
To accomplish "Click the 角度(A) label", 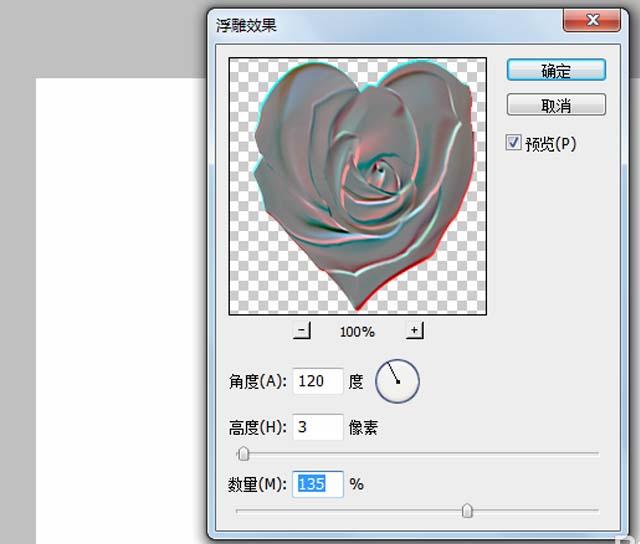I will point(258,382).
